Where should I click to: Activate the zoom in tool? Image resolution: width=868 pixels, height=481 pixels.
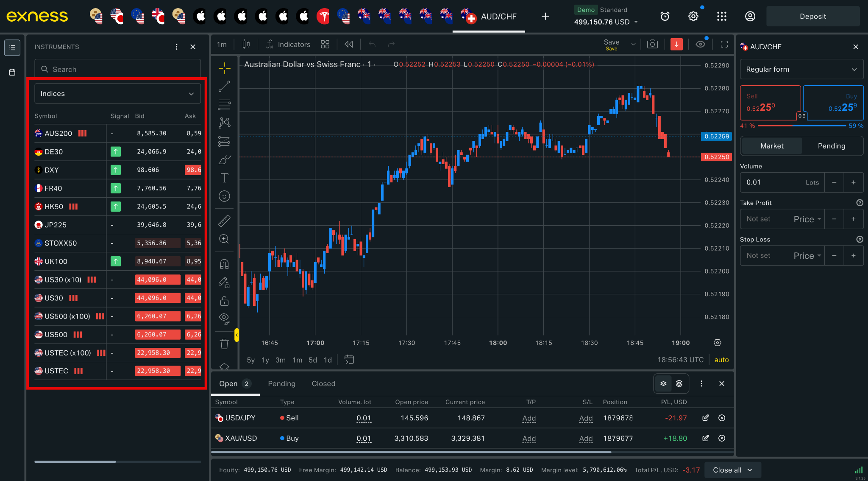(x=224, y=239)
